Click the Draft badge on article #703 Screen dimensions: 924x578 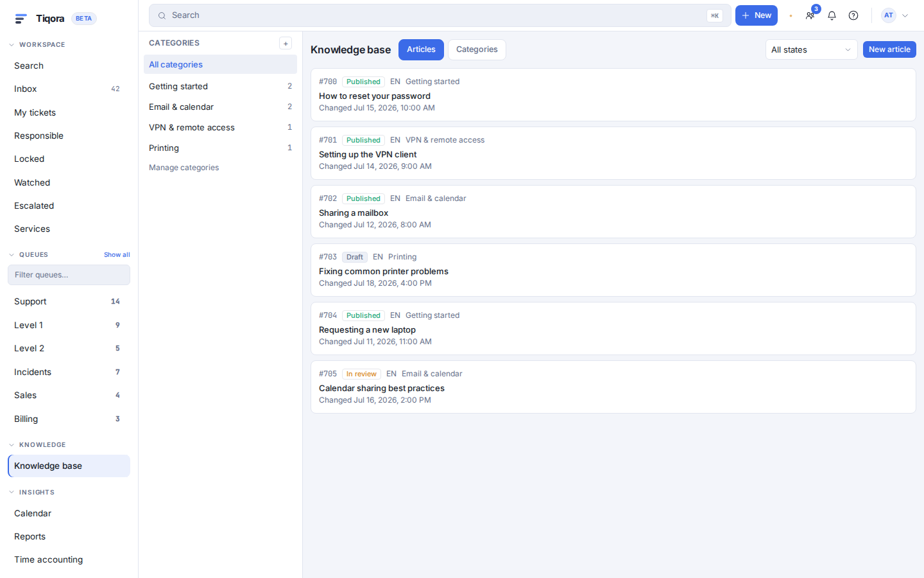355,257
